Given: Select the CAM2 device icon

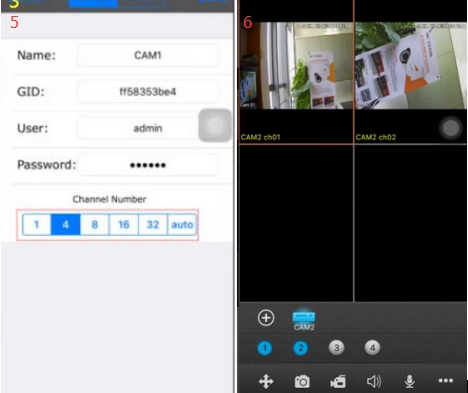Looking at the screenshot, I should point(304,320).
